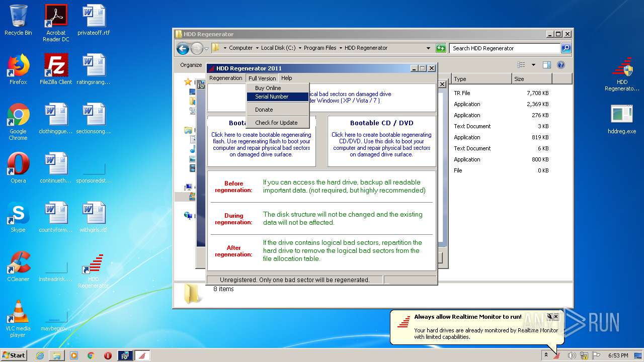Open the Help menu in HDD Regenerator
The image size is (644, 362).
pos(287,78)
